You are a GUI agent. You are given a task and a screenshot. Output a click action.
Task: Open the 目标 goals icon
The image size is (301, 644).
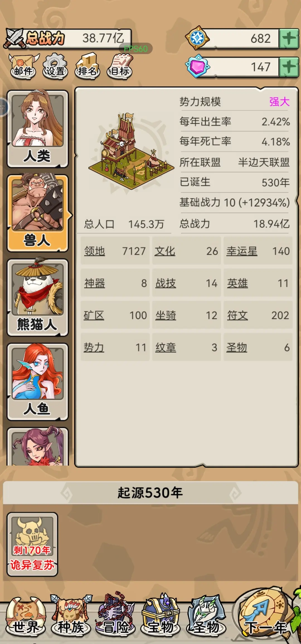[120, 66]
